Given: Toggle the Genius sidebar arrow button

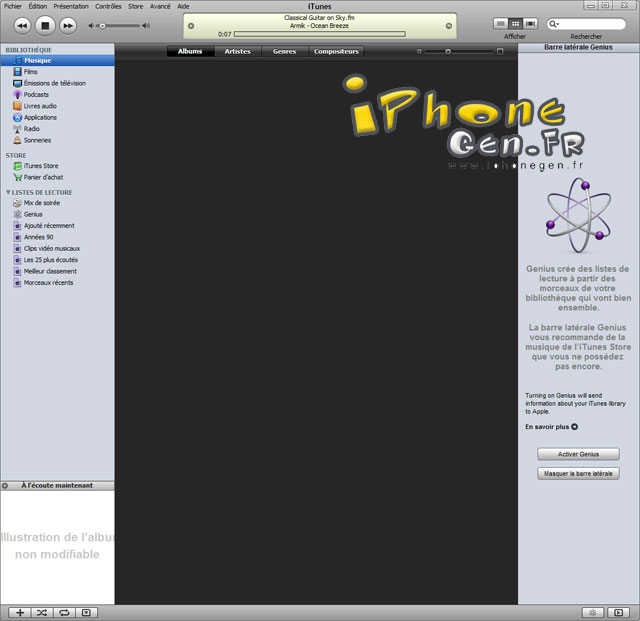Looking at the screenshot, I should (x=619, y=612).
